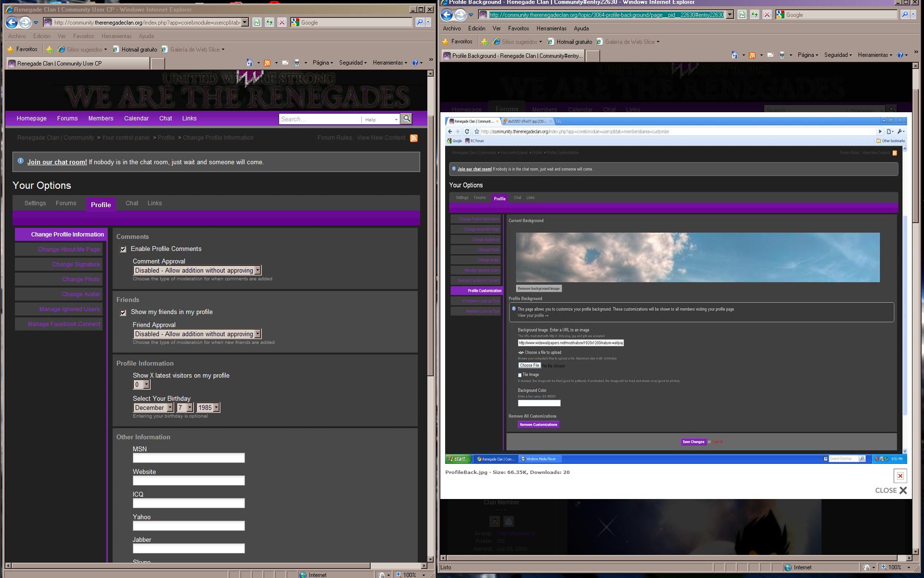Screen dimensions: 924x578
Task: Open the Members page from the purple navigation bar
Action: tap(101, 118)
